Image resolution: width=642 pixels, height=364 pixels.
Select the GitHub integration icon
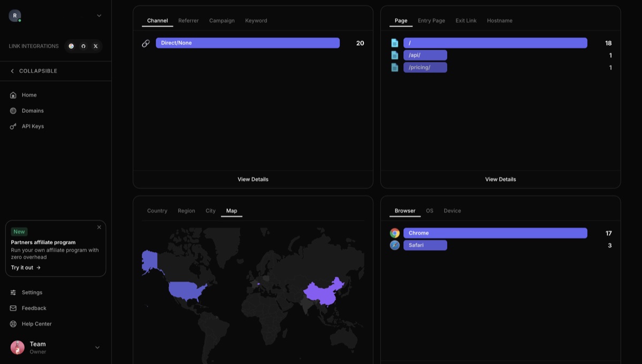coord(83,46)
